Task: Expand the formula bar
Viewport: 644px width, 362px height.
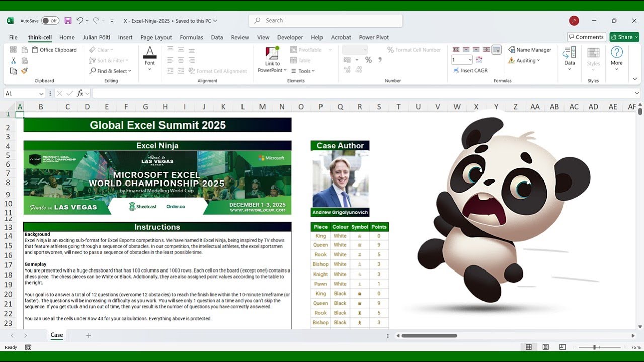Action: coord(637,93)
